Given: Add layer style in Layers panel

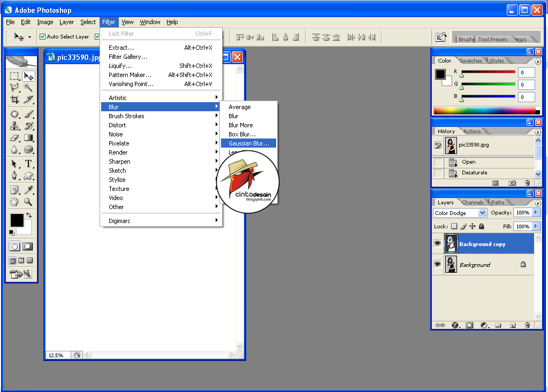Looking at the screenshot, I should click(455, 325).
